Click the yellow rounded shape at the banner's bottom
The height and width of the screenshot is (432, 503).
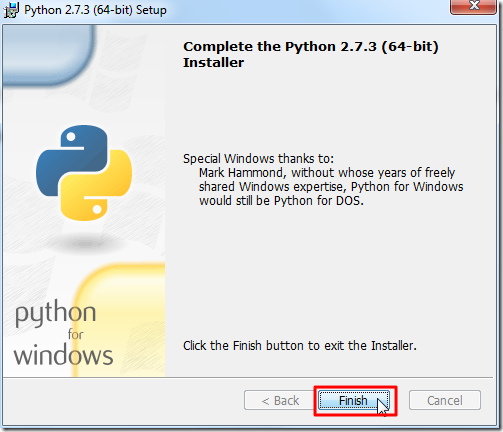tap(120, 320)
